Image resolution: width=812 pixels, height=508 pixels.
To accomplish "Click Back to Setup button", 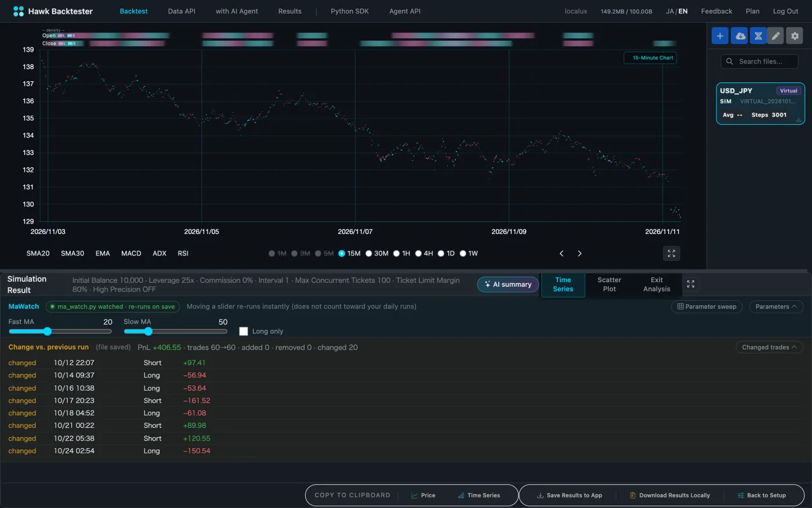I will (x=762, y=495).
